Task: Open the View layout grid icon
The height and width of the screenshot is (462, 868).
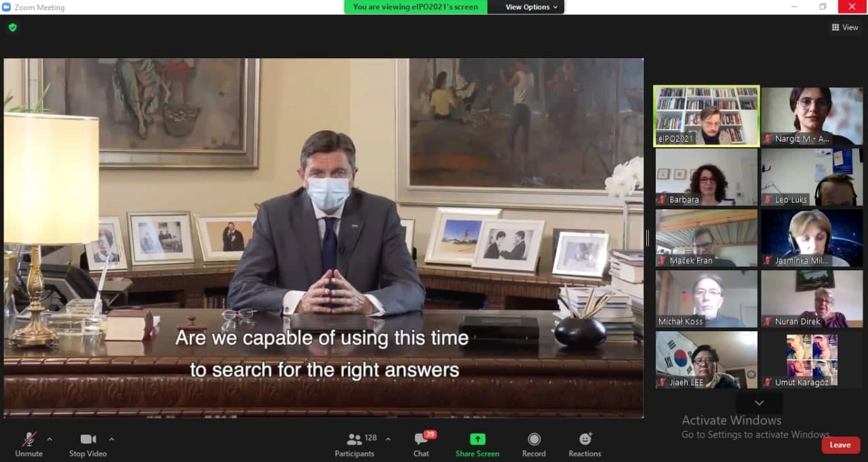Action: click(835, 28)
